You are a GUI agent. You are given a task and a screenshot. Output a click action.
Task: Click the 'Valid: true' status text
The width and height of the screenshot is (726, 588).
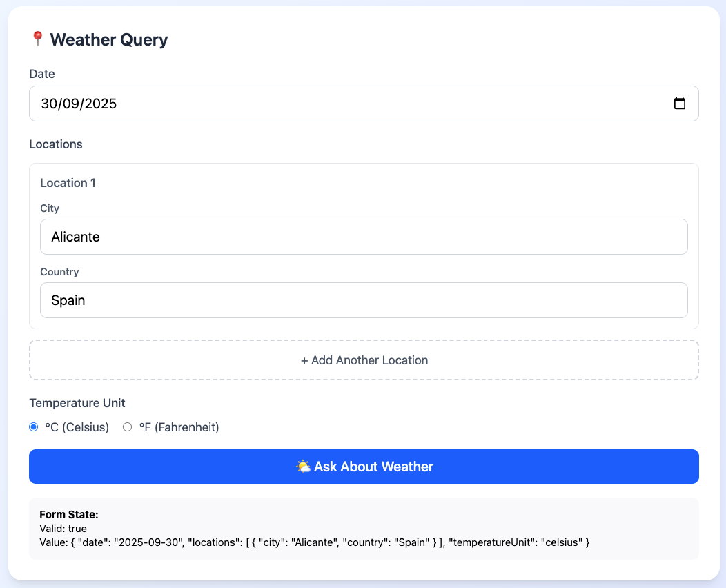click(x=63, y=528)
